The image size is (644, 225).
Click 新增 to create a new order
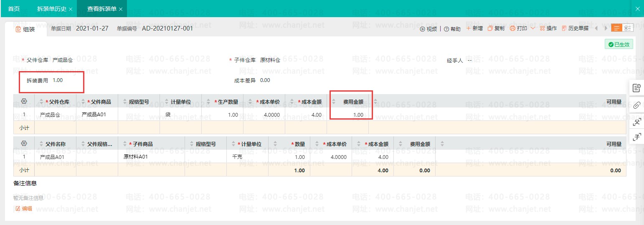click(474, 28)
